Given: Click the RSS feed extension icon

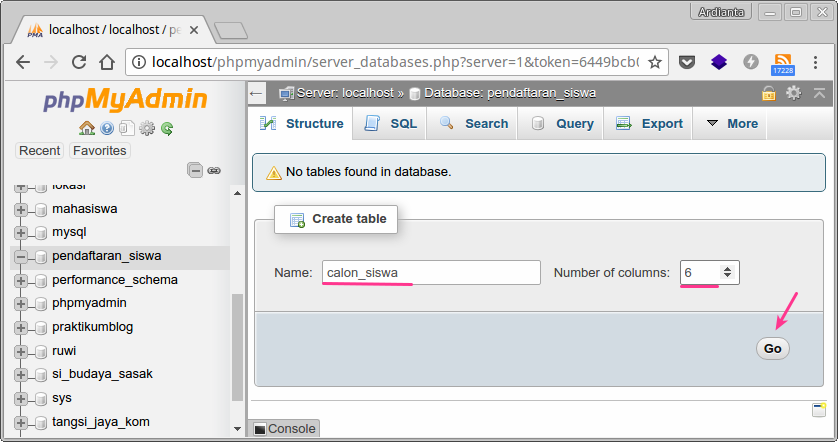Looking at the screenshot, I should [x=783, y=62].
